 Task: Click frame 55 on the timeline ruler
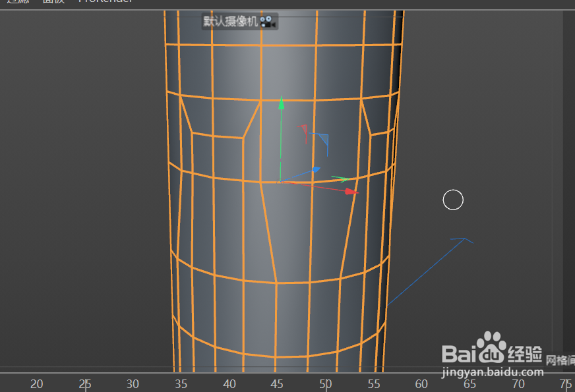[374, 383]
